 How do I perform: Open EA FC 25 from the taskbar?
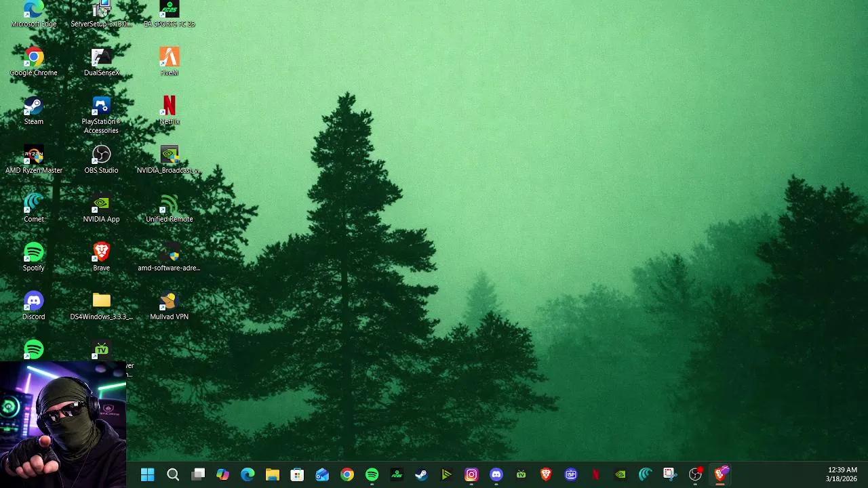[397, 474]
